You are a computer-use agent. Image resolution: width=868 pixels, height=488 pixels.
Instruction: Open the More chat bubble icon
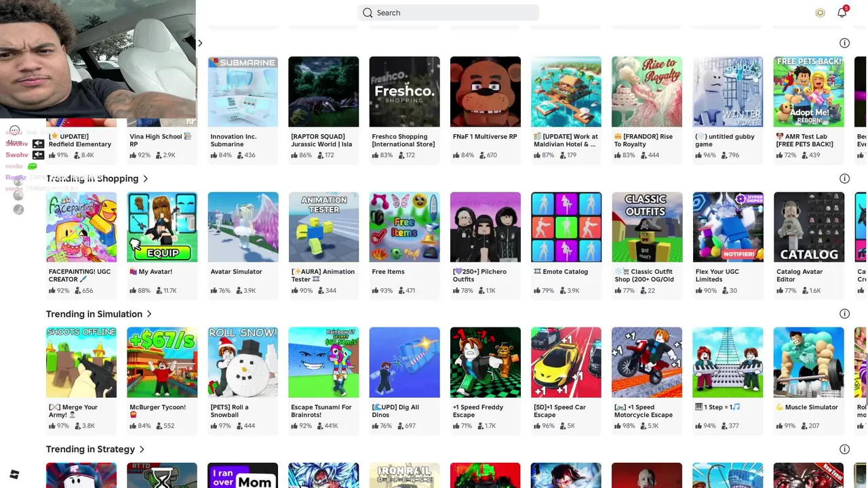(x=14, y=130)
